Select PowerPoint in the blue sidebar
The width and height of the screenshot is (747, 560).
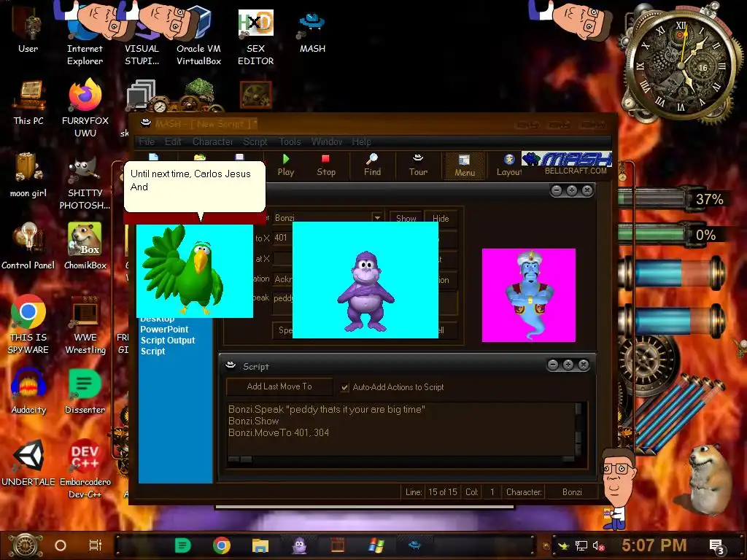tap(164, 329)
